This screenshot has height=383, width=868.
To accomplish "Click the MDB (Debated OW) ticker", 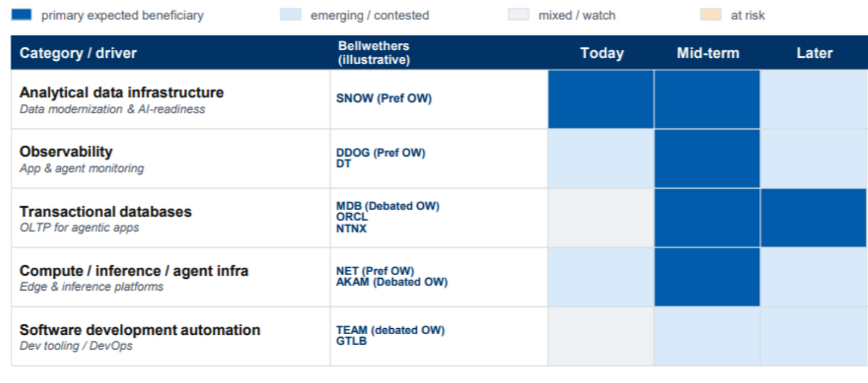I will coord(387,206).
